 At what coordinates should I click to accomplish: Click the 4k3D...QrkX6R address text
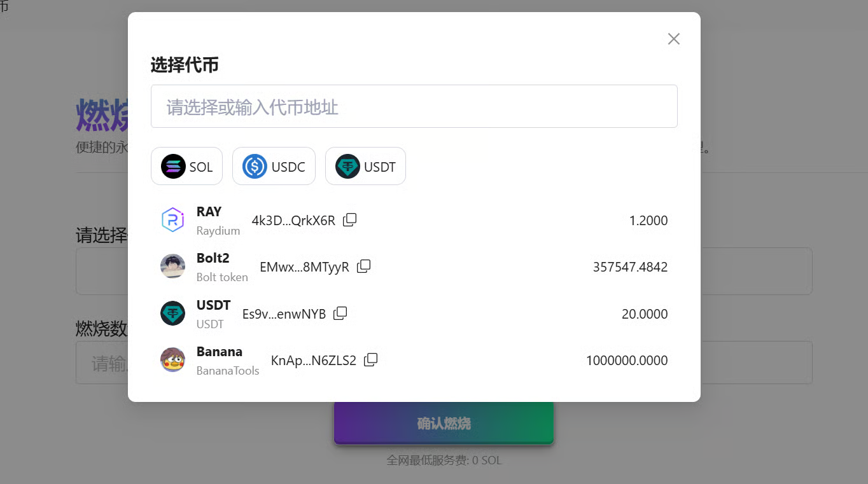click(x=293, y=221)
